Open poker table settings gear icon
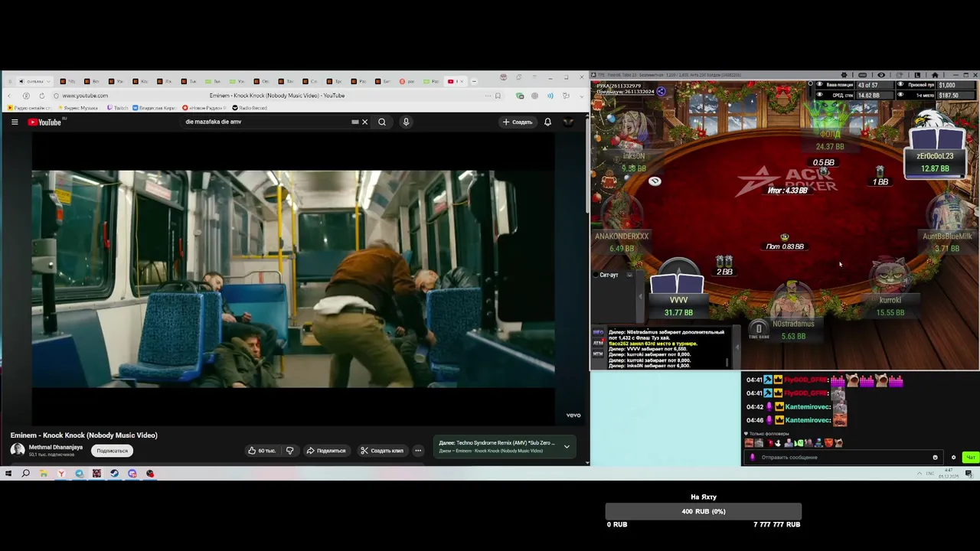 (x=844, y=75)
